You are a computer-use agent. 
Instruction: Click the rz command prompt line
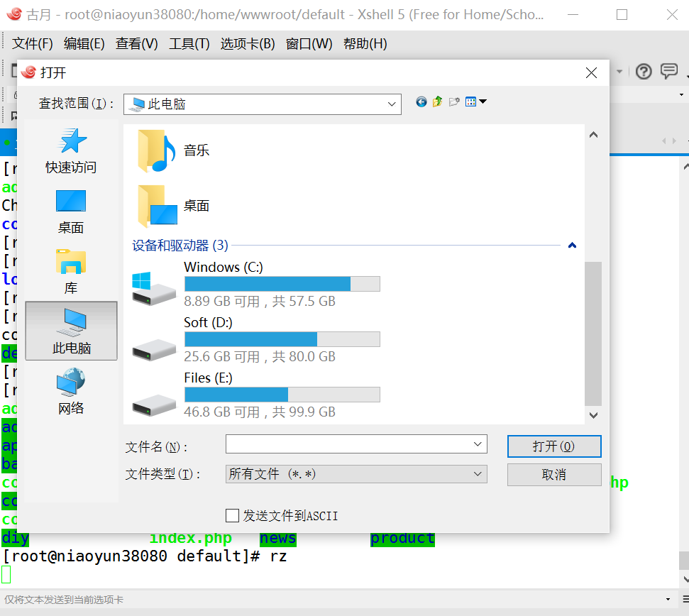coord(145,556)
